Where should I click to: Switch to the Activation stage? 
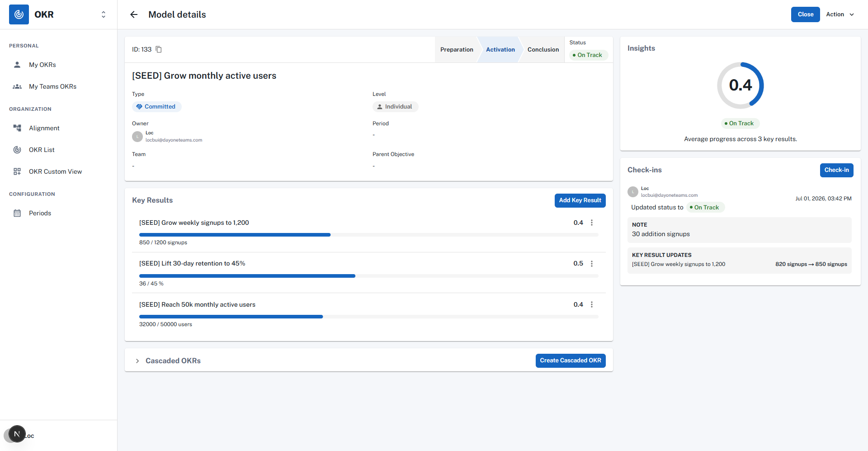point(500,50)
